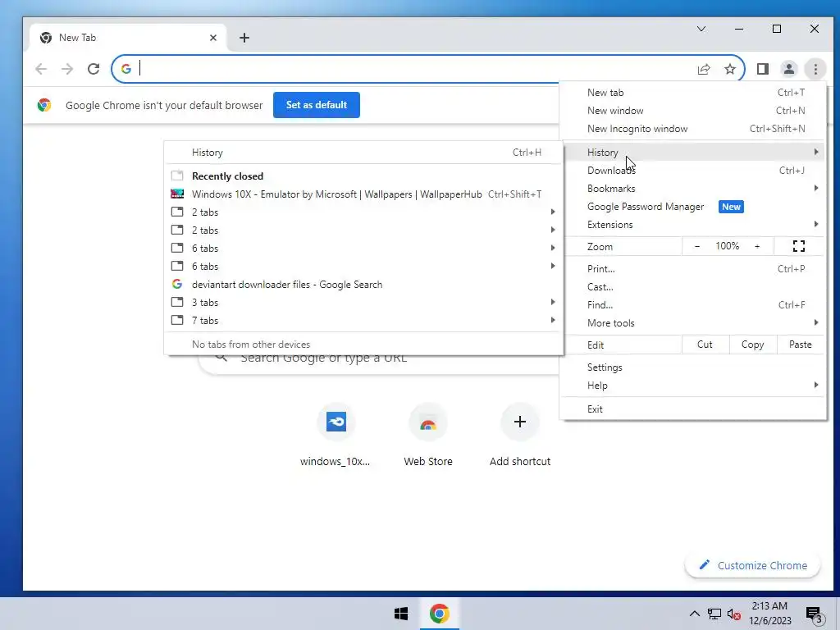Expand the Help submenu
The height and width of the screenshot is (630, 840).
[x=692, y=386]
